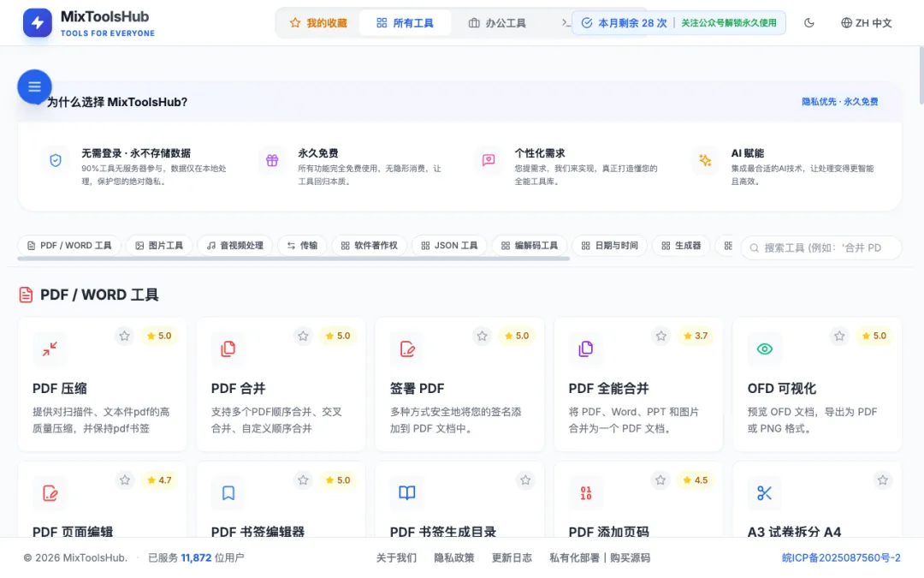Open the ZH 中文 language selector
The width and height of the screenshot is (924, 578).
tap(866, 23)
